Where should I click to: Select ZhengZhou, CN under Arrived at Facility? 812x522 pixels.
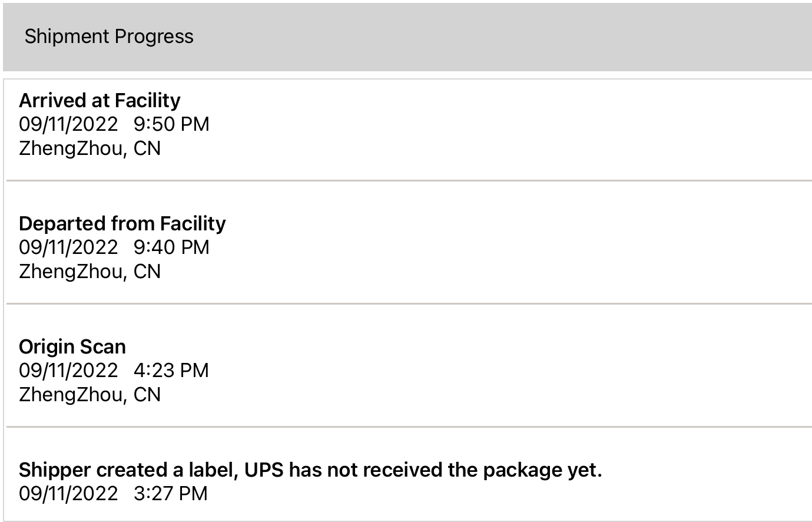(90, 148)
